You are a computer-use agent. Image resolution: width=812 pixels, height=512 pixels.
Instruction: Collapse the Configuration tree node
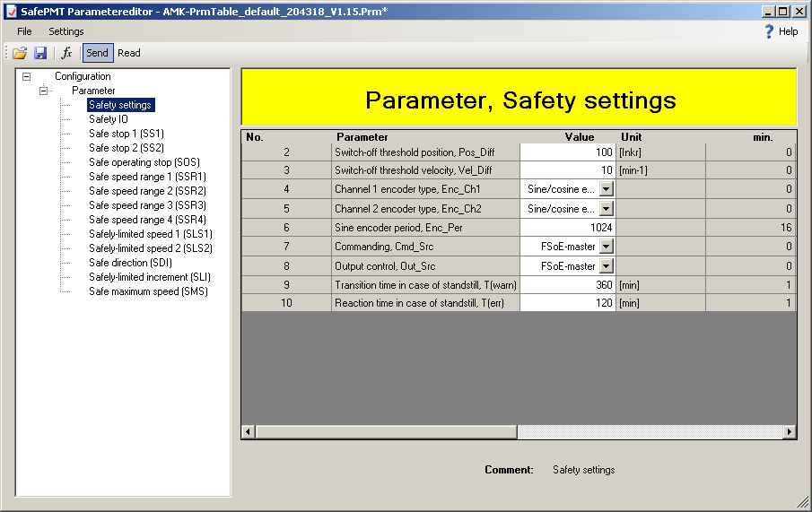click(26, 76)
